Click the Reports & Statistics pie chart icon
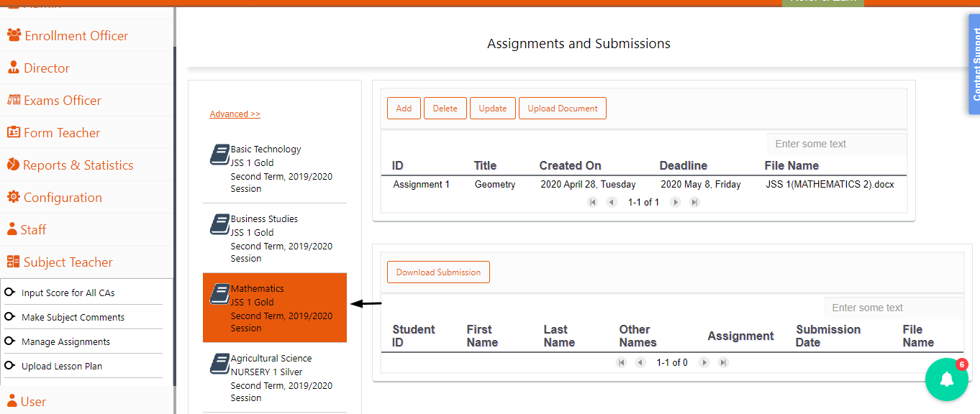The width and height of the screenshot is (980, 414). (x=13, y=165)
